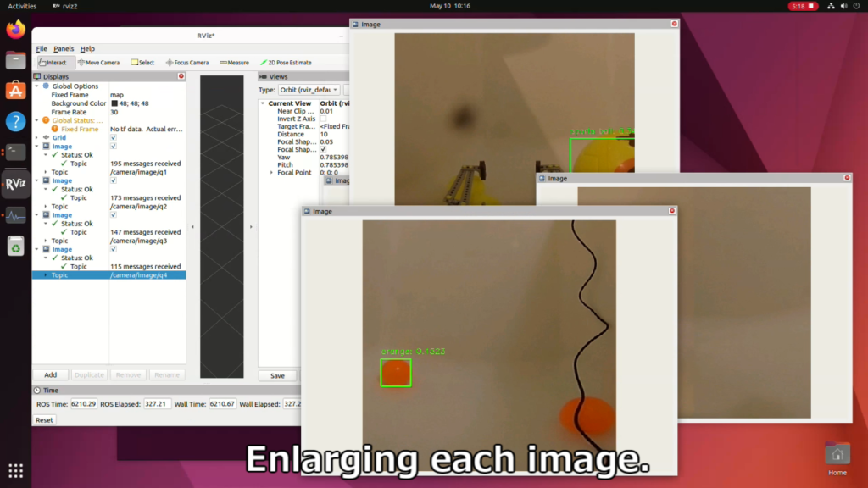Toggle the Grid display checkbox
868x488 pixels.
point(114,137)
